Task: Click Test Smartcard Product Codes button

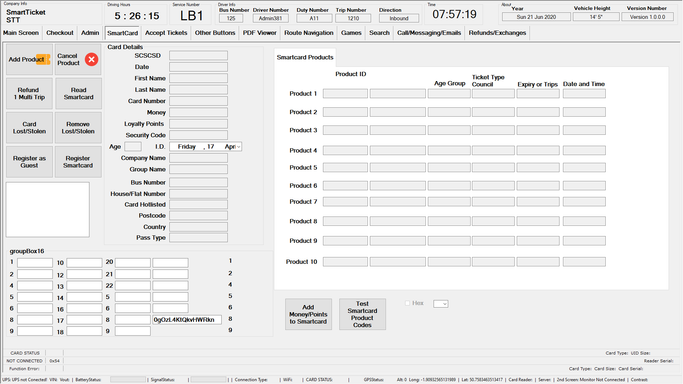Action: click(x=362, y=314)
